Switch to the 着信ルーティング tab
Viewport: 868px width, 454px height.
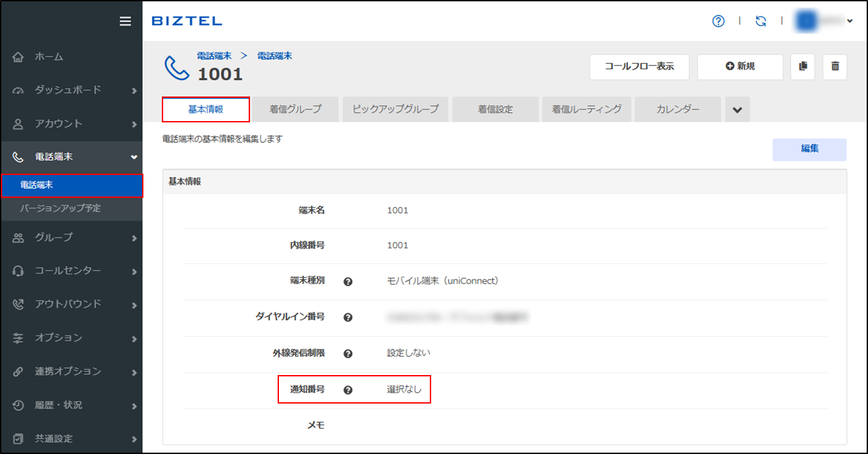pyautogui.click(x=586, y=110)
